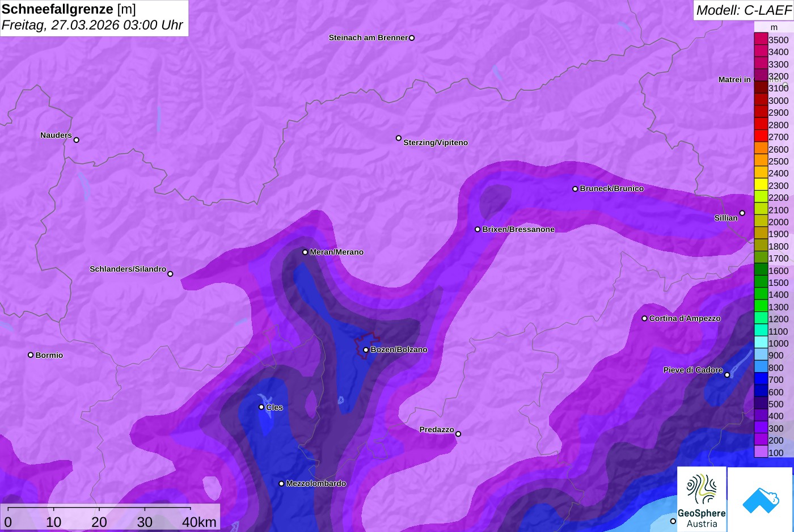Screen dimensions: 794x532
Task: Click the Steinach am Brenner marker dot
Action: coord(412,38)
